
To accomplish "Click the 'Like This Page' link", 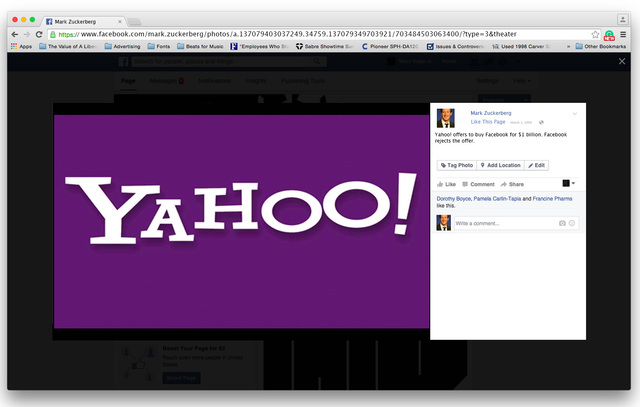I will (488, 122).
